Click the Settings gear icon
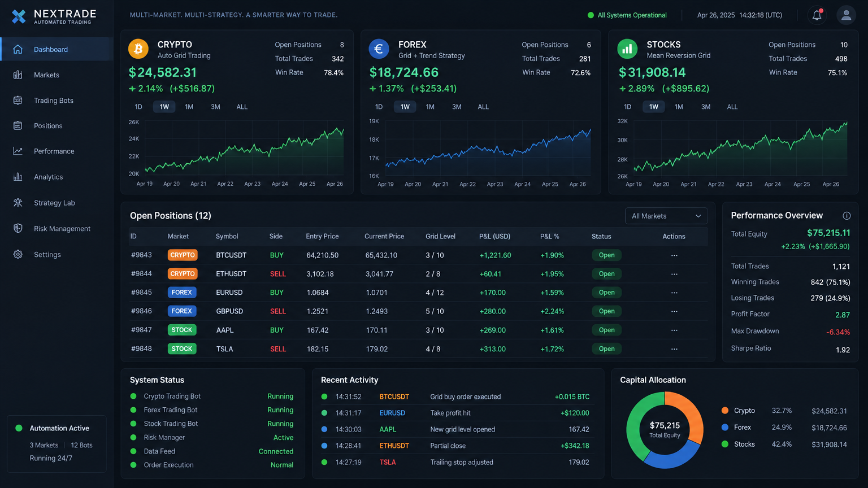Viewport: 868px width, 488px height. coord(18,254)
